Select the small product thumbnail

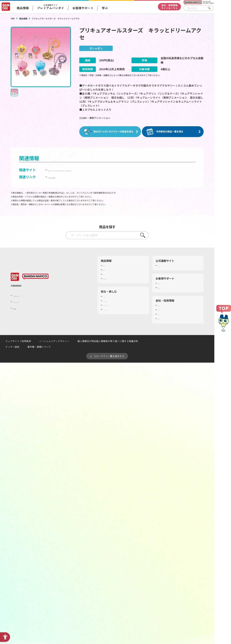click(x=14, y=92)
